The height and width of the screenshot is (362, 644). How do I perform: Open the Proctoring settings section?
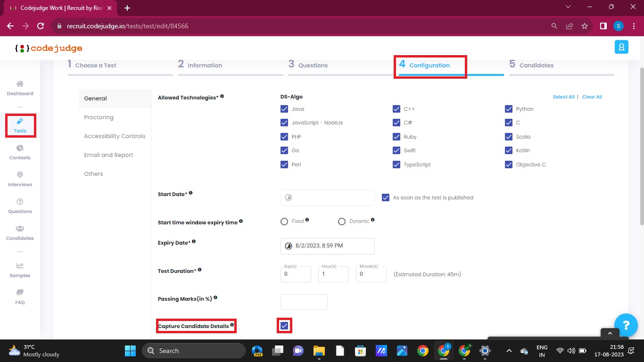tap(99, 117)
